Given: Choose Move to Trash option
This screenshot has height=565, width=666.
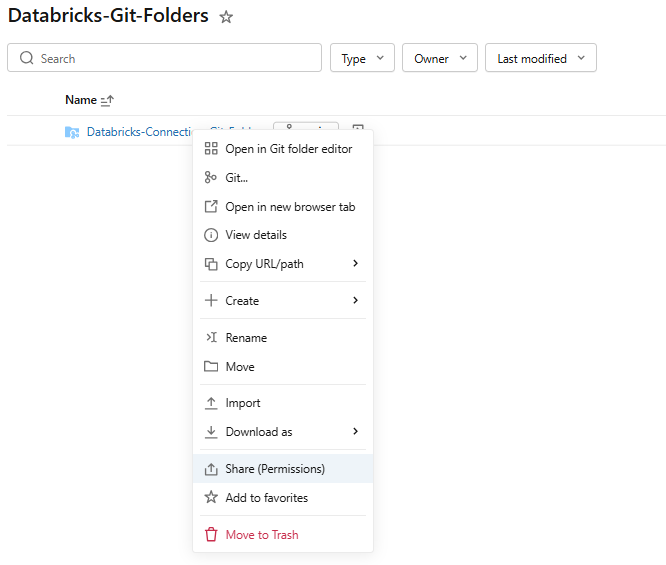Looking at the screenshot, I should coord(283,534).
